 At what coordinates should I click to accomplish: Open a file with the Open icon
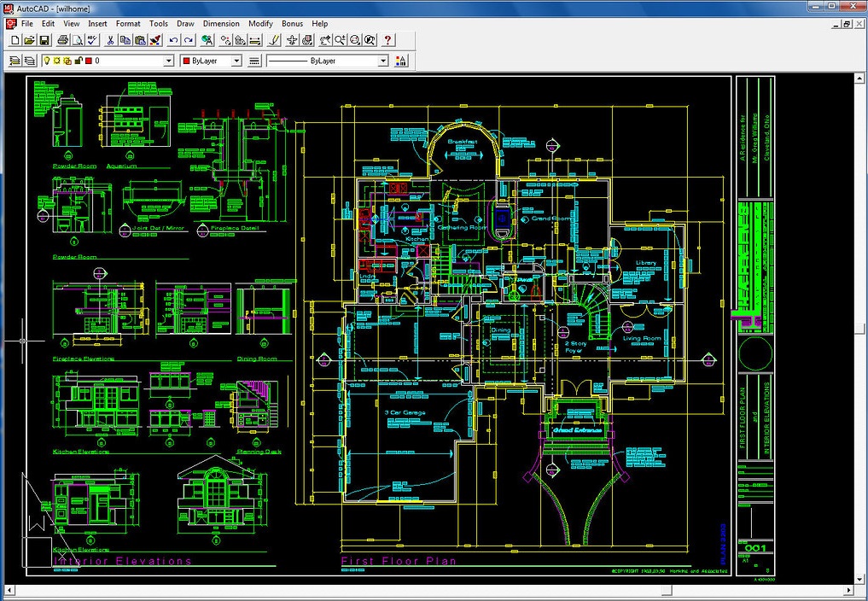pos(28,40)
